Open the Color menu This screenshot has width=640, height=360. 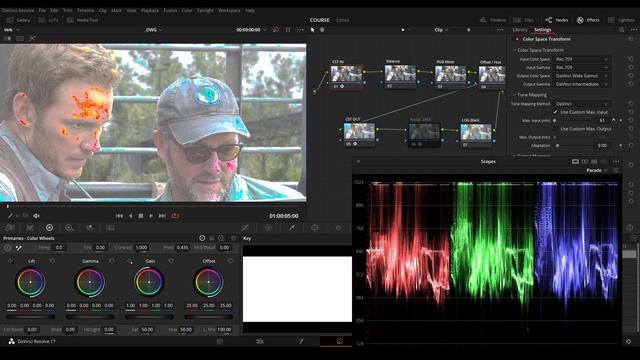(x=187, y=10)
